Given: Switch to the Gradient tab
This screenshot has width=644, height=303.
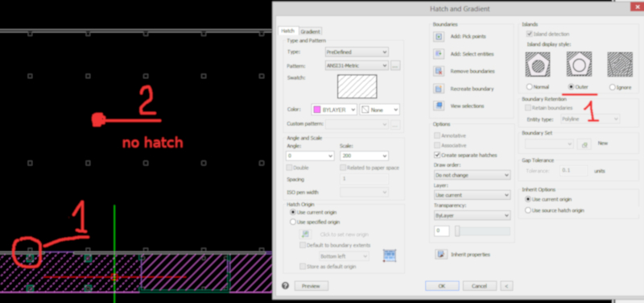Looking at the screenshot, I should (x=310, y=31).
